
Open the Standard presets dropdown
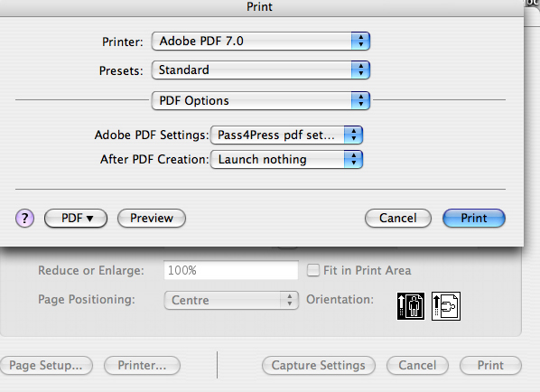tap(261, 70)
